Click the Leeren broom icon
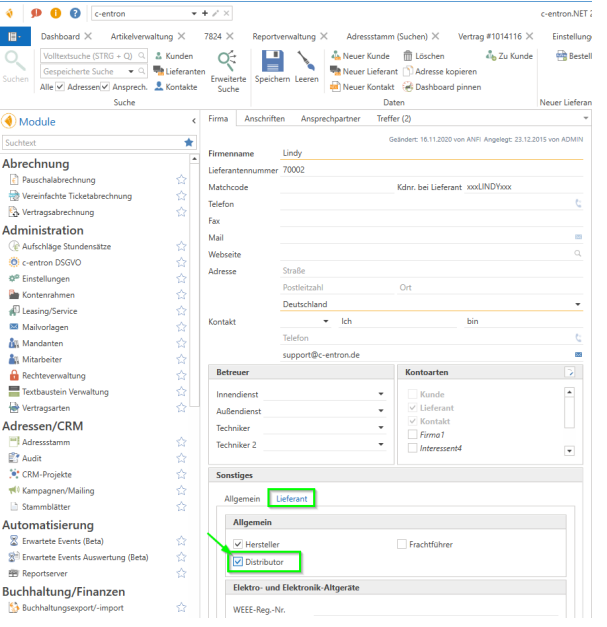The image size is (607, 627). (306, 61)
